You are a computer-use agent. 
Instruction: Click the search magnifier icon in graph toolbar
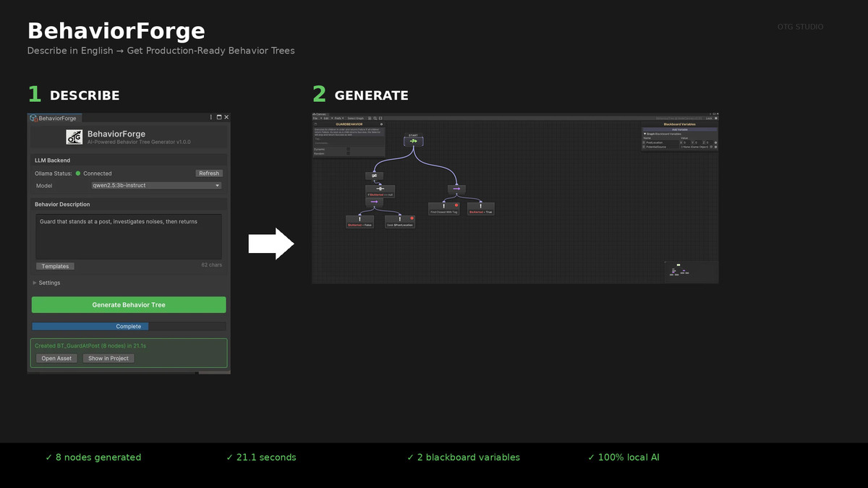[375, 118]
